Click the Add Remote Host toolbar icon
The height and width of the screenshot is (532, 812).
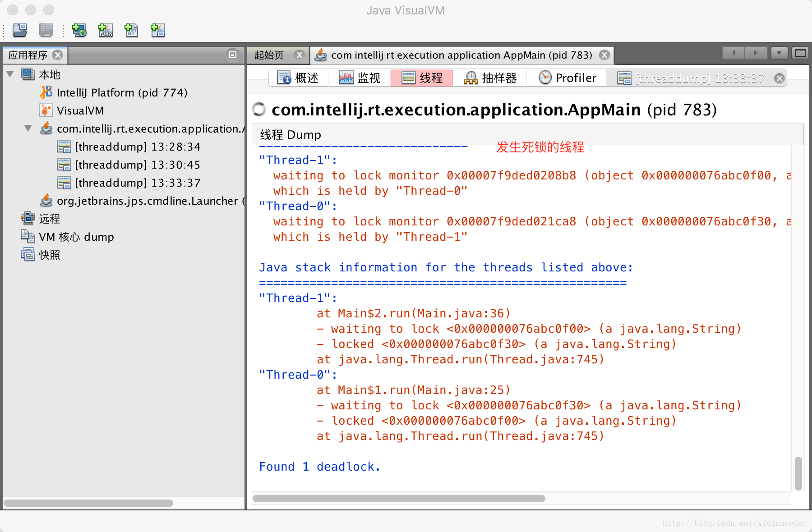79,30
